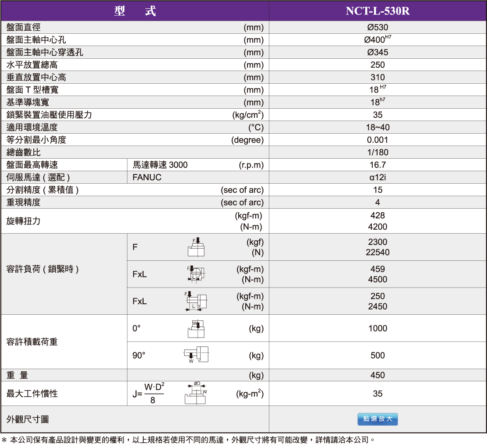The width and height of the screenshot is (487, 448).
Task: Click the 點選放大 enlarge button
Action: click(378, 419)
